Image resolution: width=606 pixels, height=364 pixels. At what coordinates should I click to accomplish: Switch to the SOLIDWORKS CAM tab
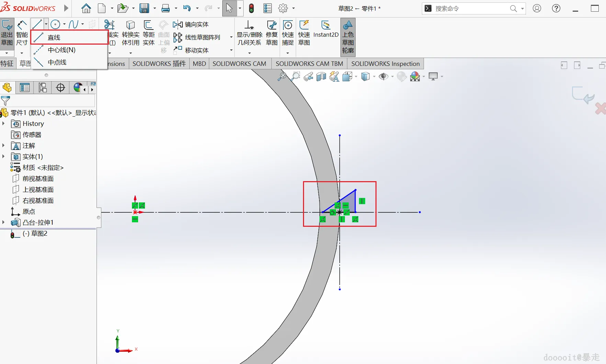click(x=239, y=63)
